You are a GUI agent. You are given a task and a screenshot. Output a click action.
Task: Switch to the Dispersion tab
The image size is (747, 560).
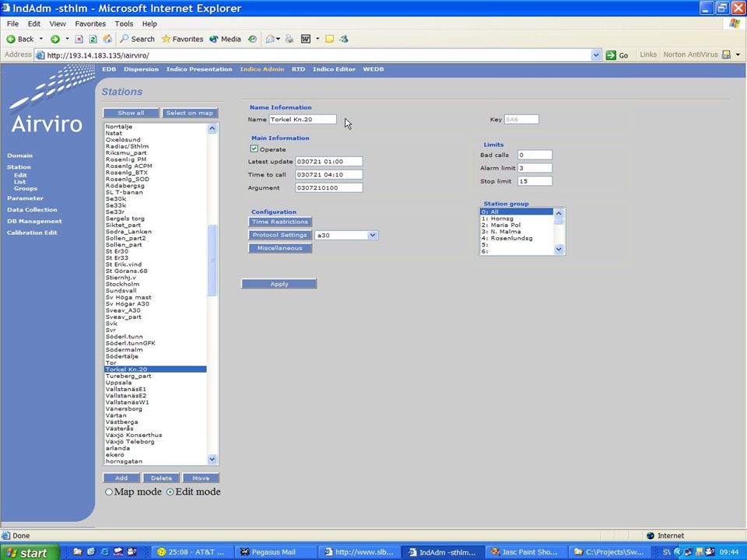(x=141, y=69)
